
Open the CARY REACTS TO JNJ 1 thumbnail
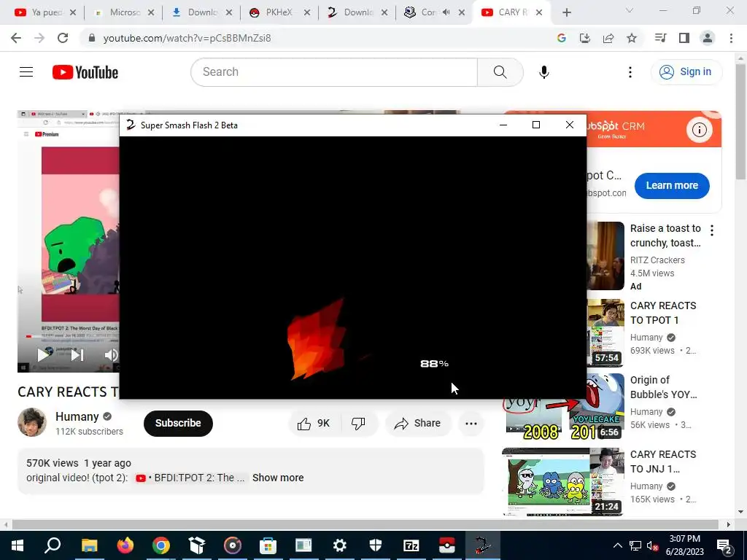(563, 481)
